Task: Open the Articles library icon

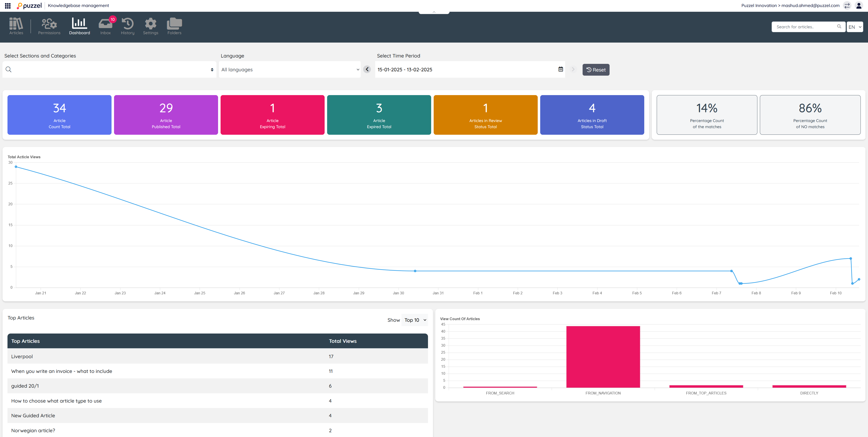Action: click(16, 26)
